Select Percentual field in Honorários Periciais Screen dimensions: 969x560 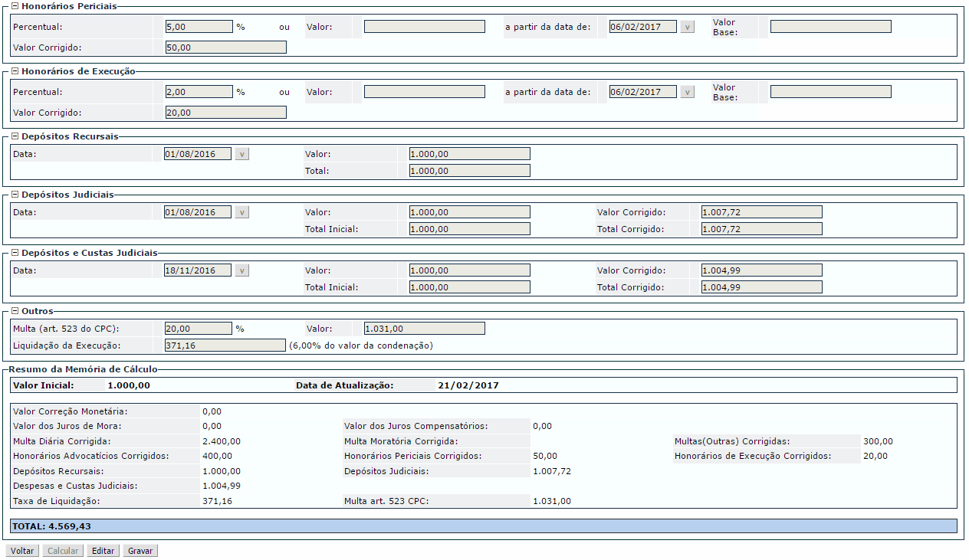click(x=199, y=27)
